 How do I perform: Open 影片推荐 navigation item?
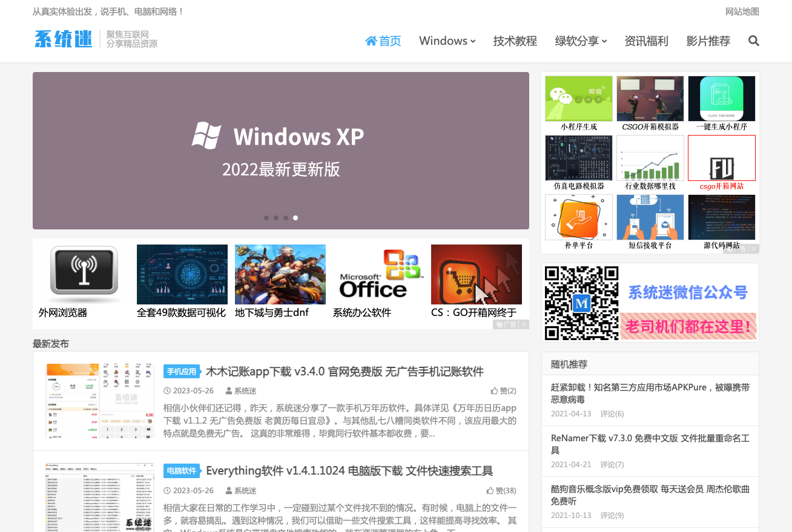point(708,41)
